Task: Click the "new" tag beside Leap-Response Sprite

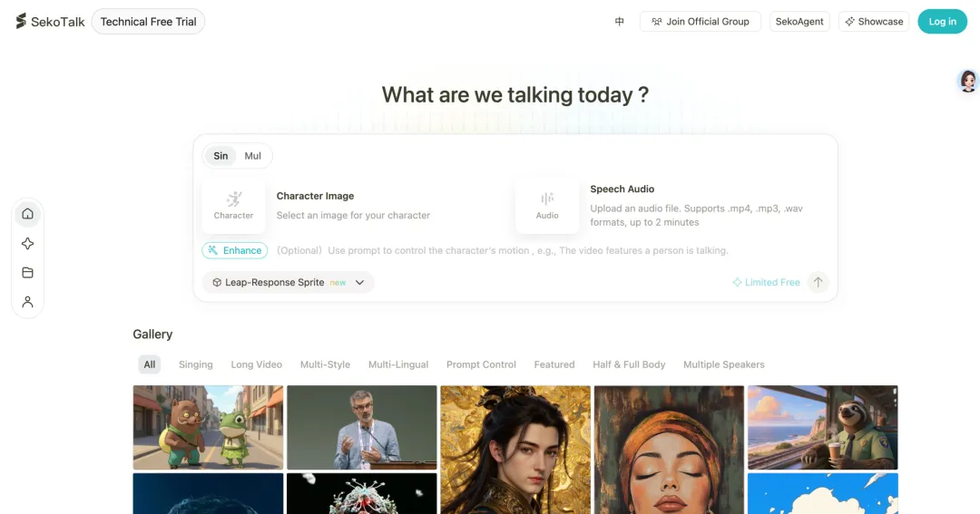Action: point(338,283)
